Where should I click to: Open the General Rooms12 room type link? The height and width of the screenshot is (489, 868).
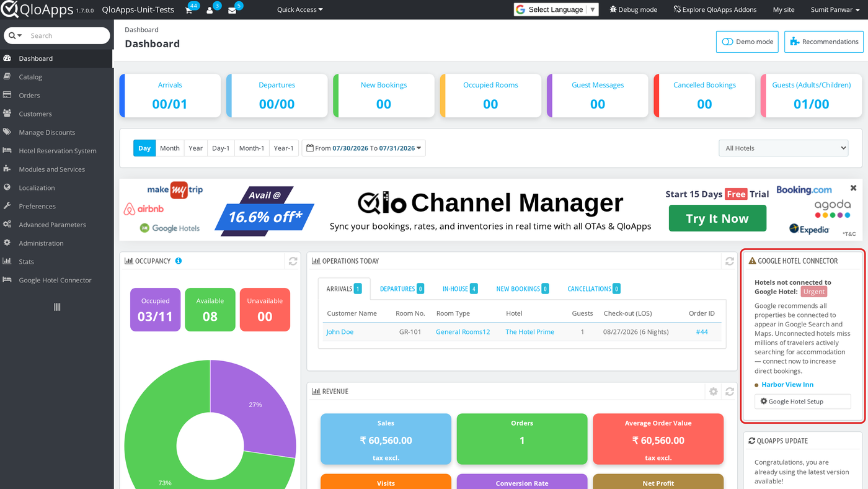coord(463,332)
